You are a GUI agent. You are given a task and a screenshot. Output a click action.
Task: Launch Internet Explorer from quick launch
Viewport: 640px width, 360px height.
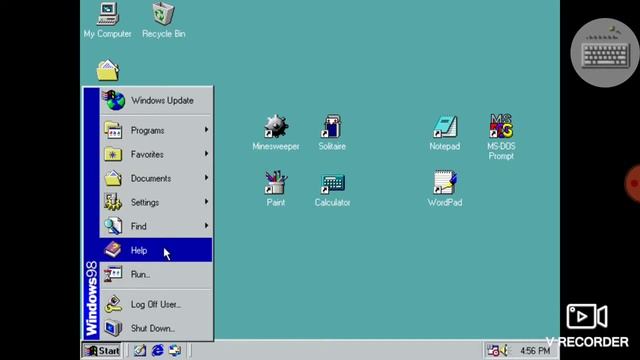point(158,350)
